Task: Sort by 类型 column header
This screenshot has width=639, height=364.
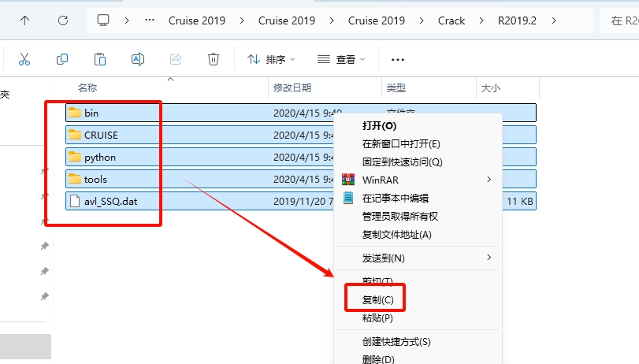Action: point(396,87)
